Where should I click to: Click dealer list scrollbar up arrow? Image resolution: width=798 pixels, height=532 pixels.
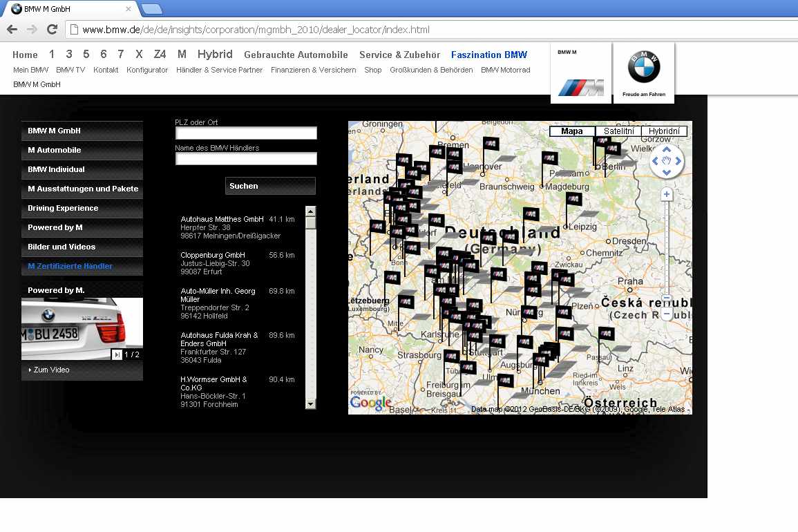tap(310, 211)
